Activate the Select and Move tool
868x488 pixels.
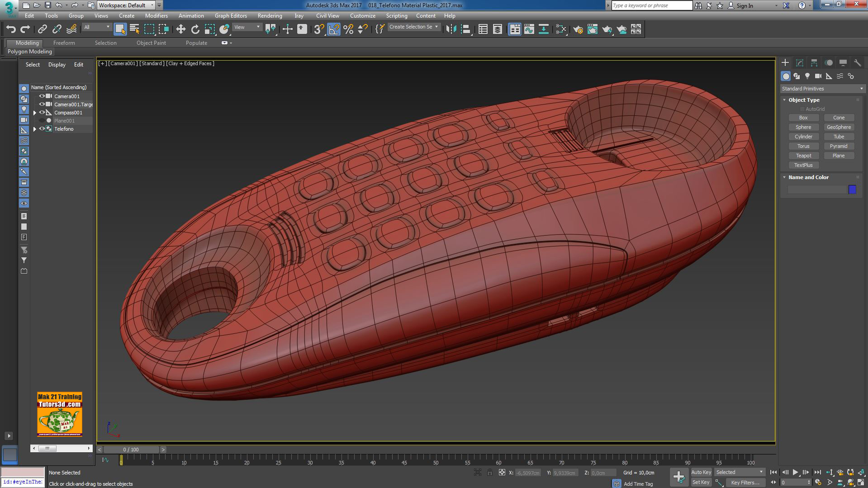[181, 28]
